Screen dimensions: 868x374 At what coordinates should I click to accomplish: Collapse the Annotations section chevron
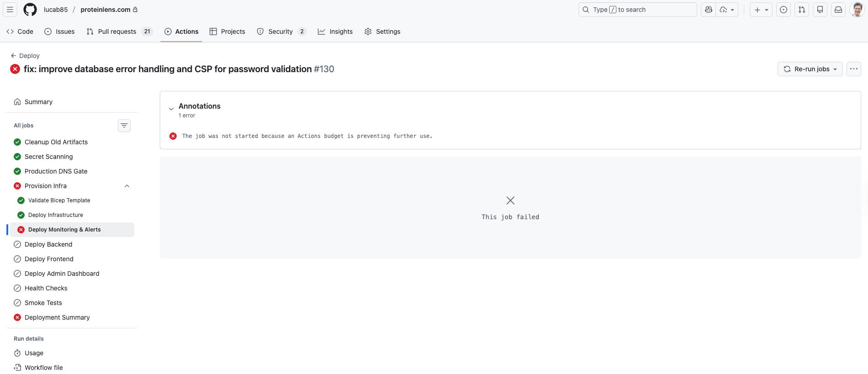click(171, 109)
